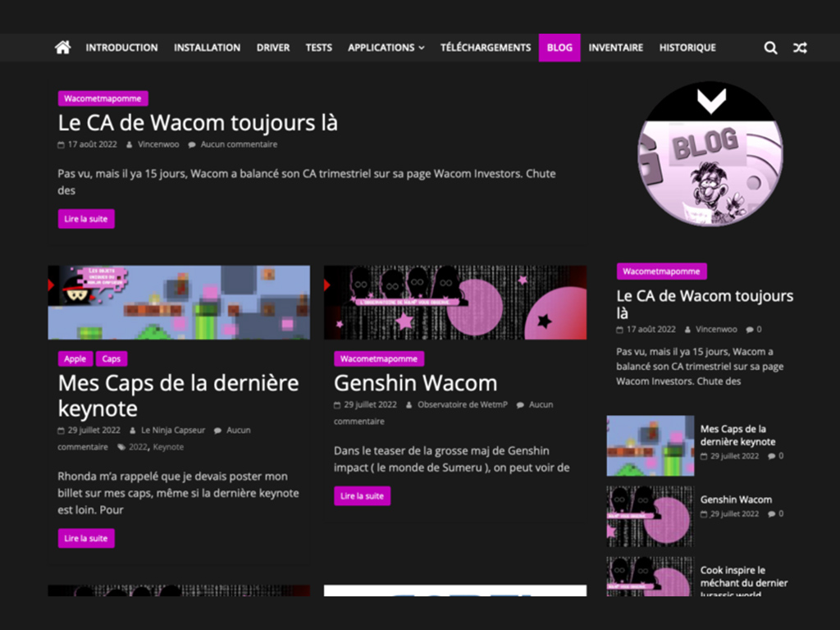The width and height of the screenshot is (840, 630).
Task: Open the search magnifier icon
Action: click(770, 48)
